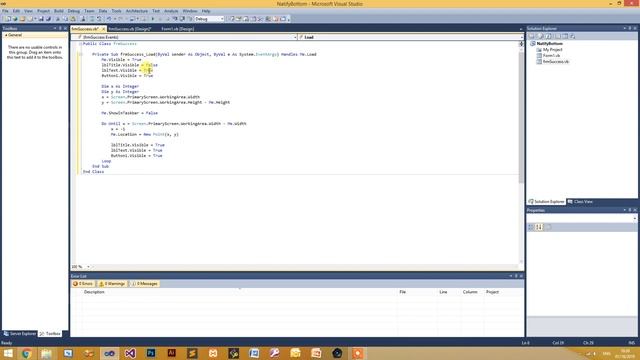
Task: Open Google Chrome from the taskbar
Action: (27, 353)
